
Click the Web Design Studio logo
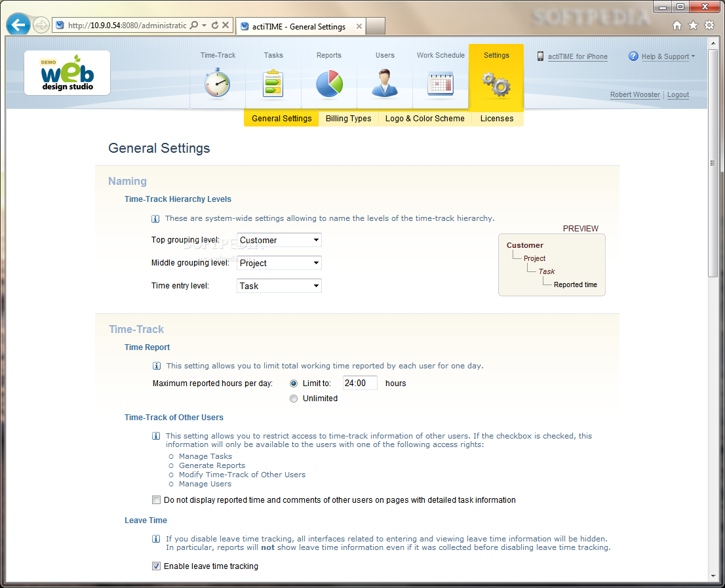pyautogui.click(x=68, y=73)
